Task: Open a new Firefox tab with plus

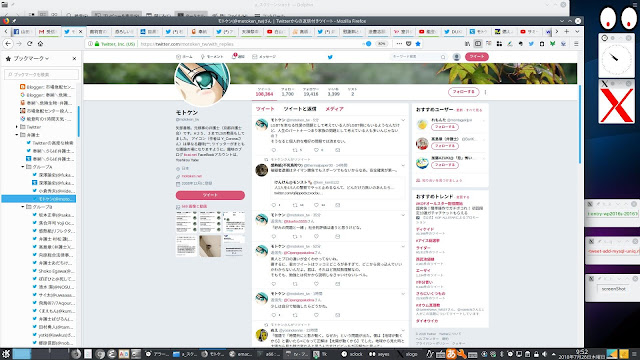Action: 567,31
